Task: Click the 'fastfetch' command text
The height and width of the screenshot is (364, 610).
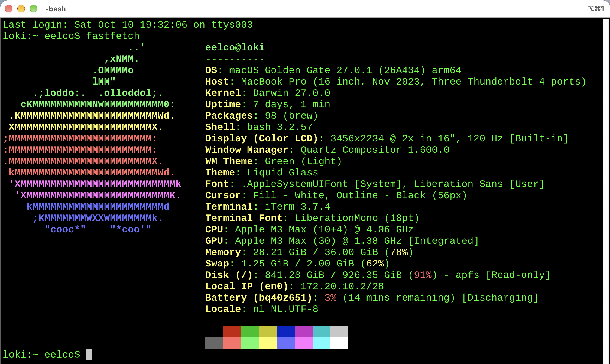Action: 113,36
